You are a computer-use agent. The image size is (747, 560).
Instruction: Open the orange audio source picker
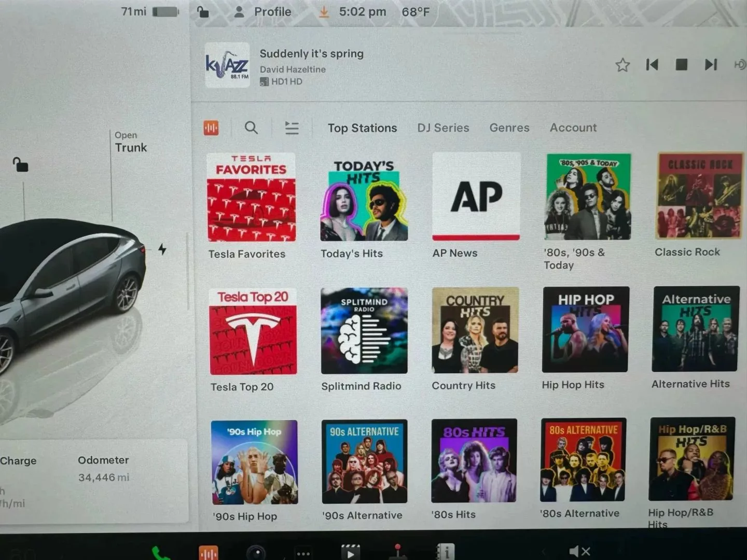click(211, 128)
